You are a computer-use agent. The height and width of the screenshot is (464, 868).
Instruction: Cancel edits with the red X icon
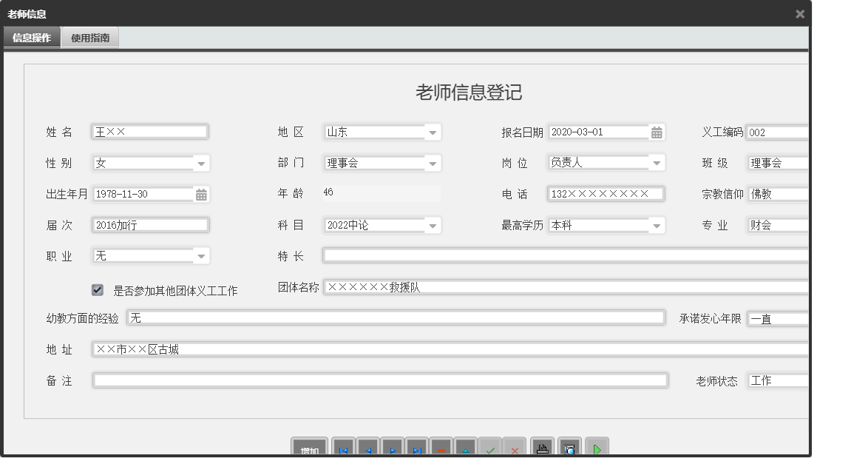[514, 448]
